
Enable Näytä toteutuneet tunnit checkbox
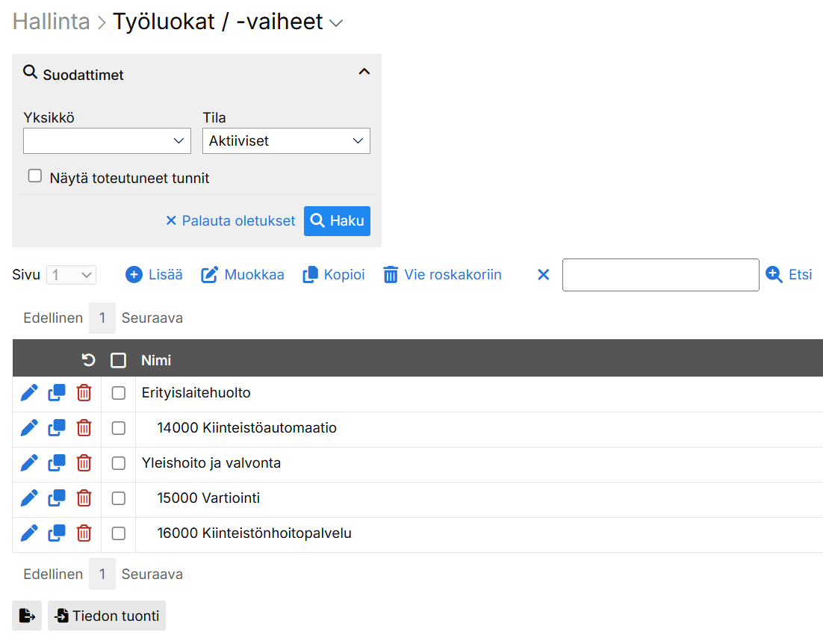click(x=35, y=176)
